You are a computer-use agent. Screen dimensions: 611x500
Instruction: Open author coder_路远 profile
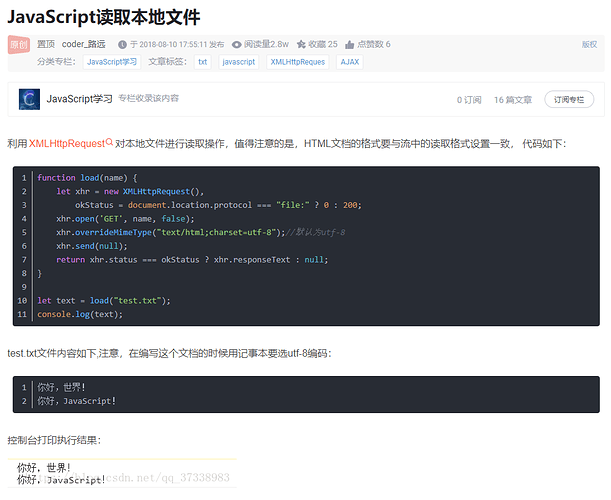[x=83, y=44]
